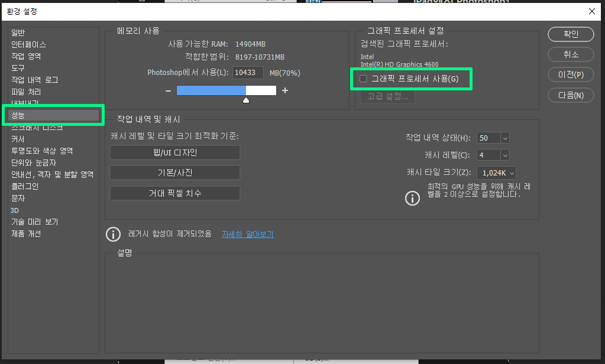Confirm with the 확인 button
The width and height of the screenshot is (605, 364).
(571, 34)
